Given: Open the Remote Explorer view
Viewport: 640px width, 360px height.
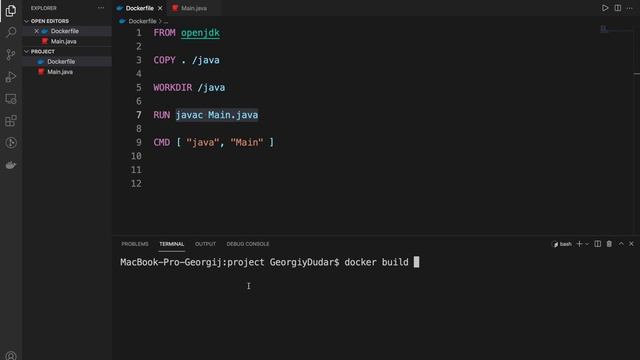Looking at the screenshot, I should (11, 99).
